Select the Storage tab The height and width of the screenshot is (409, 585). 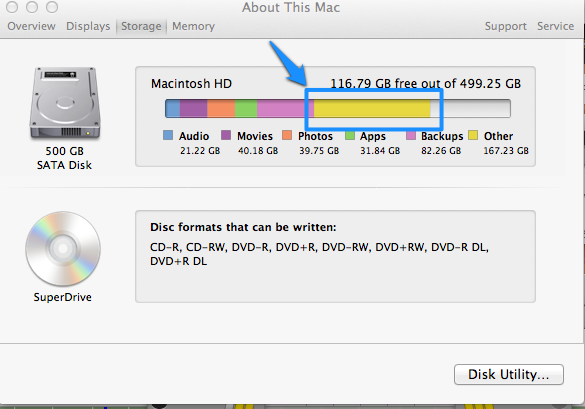[x=141, y=26]
